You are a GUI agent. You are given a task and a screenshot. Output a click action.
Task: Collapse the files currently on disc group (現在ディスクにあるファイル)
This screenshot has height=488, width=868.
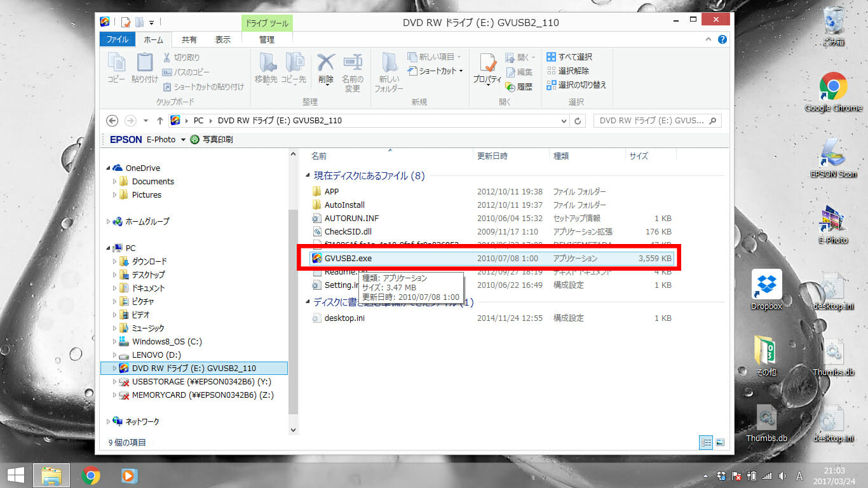point(309,175)
